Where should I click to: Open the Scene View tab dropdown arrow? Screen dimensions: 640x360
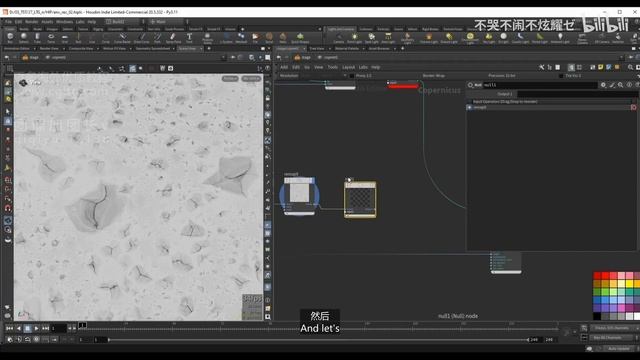pos(200,49)
